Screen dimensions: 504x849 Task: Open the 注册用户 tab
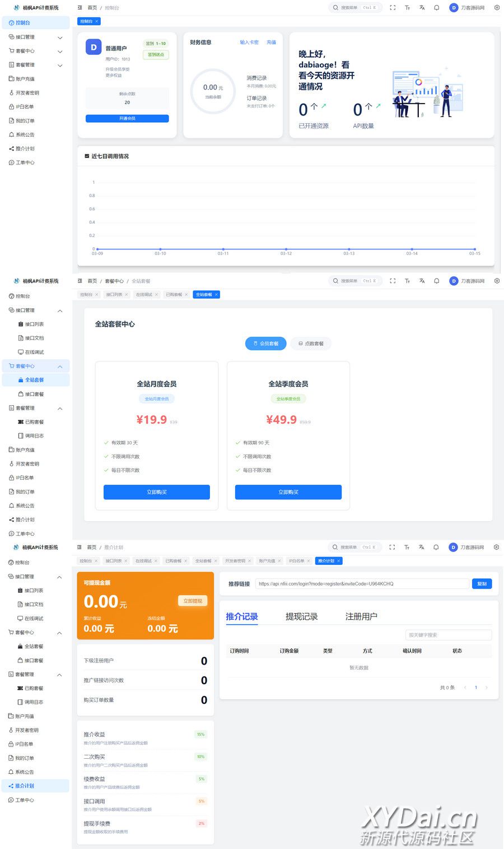tap(361, 616)
